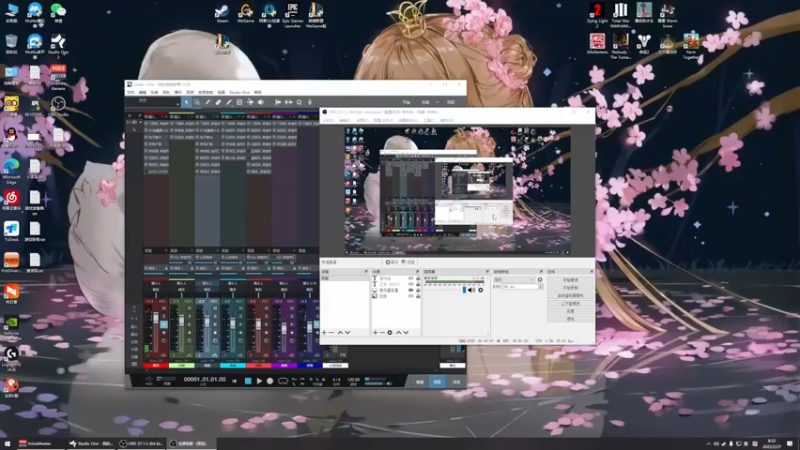Move source down in OBS Sources panel
This screenshot has height=450, width=800.
pos(406,333)
